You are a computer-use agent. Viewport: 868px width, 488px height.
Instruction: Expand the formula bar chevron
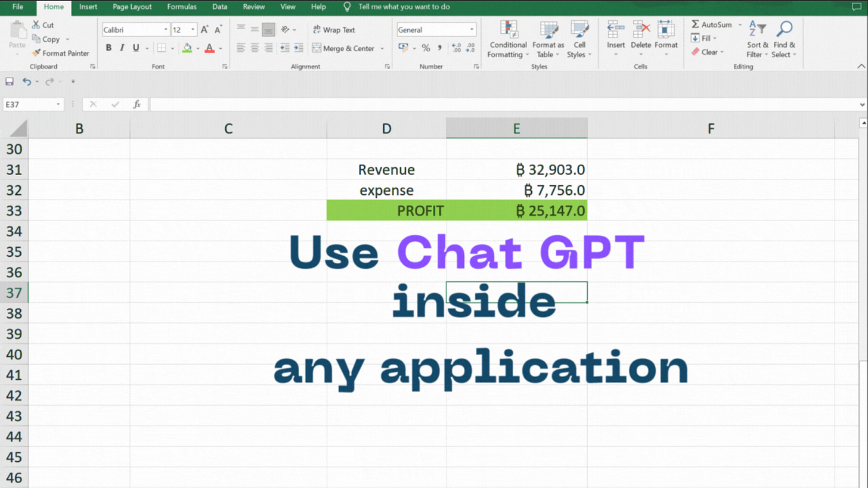[862, 104]
